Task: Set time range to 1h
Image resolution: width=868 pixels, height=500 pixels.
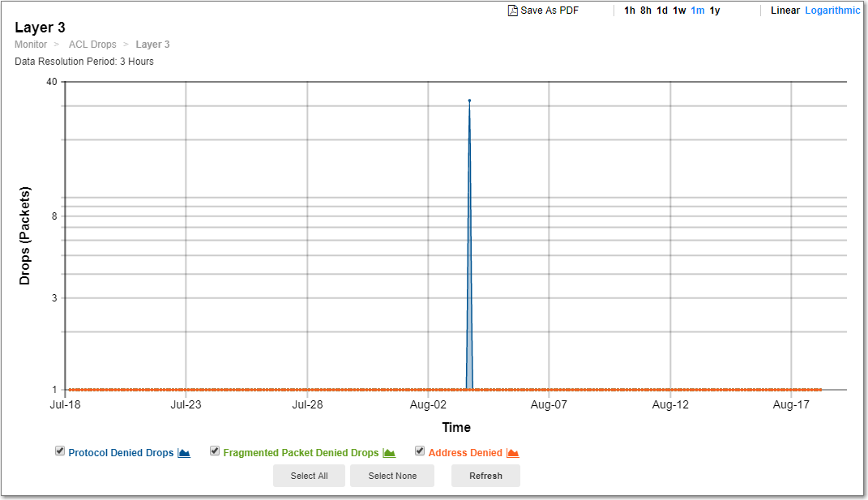Action: [630, 11]
